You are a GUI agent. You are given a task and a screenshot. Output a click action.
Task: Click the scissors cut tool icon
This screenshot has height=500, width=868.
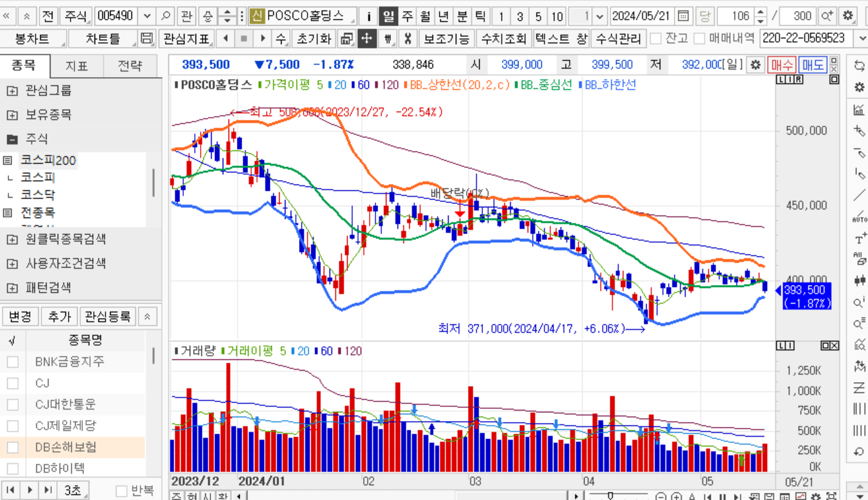(x=407, y=39)
